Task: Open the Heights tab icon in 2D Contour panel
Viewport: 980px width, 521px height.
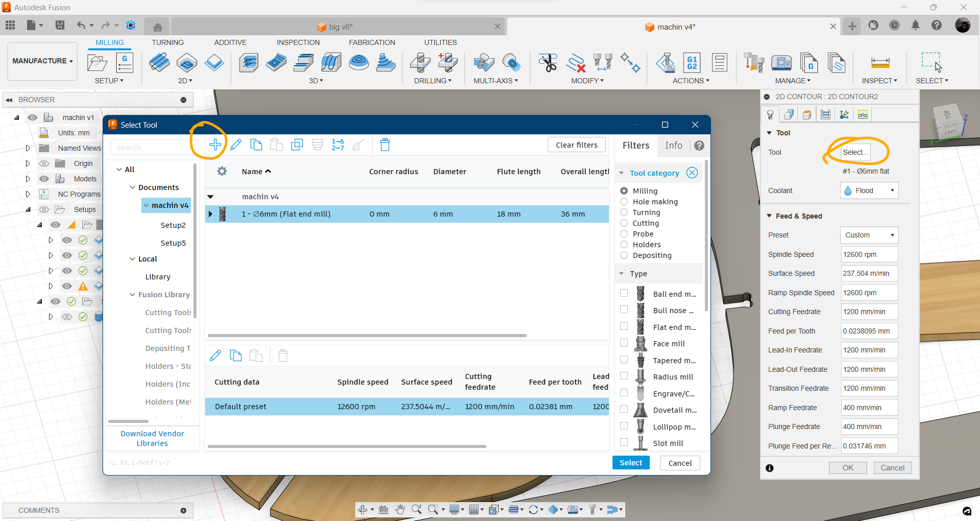Action: tap(807, 114)
